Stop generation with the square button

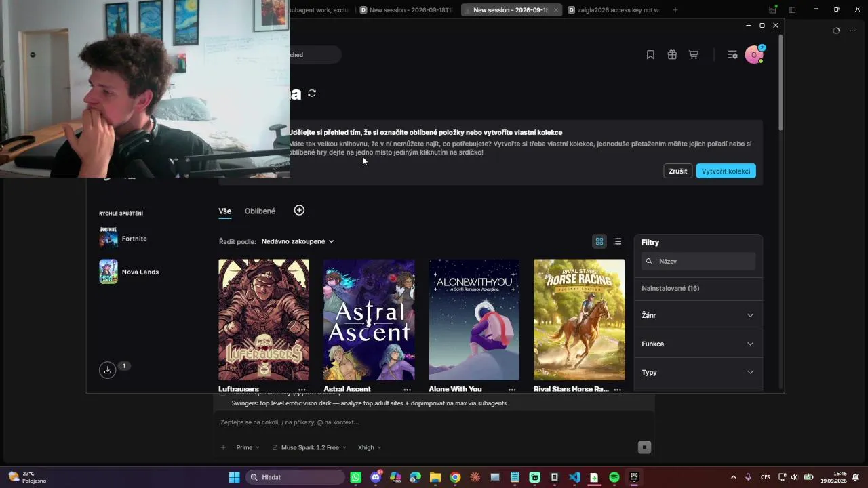coord(644,447)
